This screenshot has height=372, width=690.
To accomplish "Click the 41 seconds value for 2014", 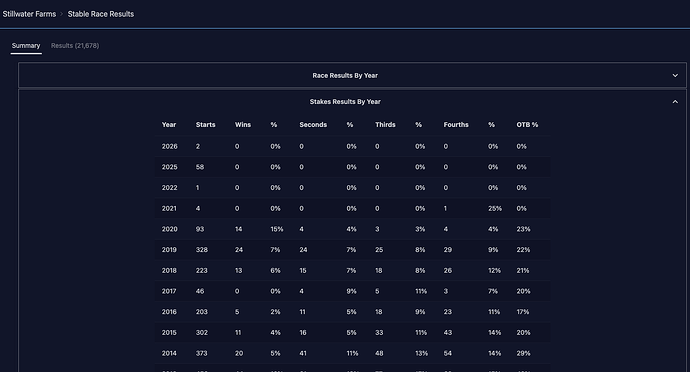I will [x=303, y=354].
